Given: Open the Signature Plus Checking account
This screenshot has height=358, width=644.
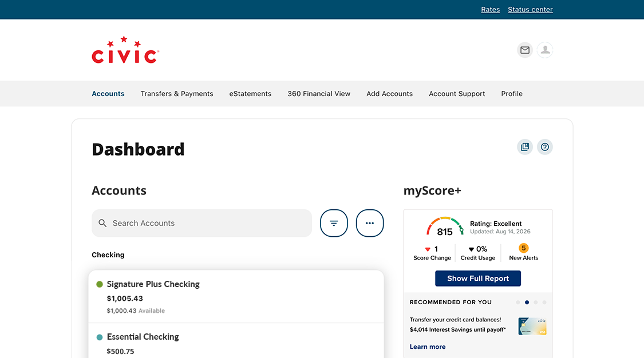Looking at the screenshot, I should [x=236, y=297].
